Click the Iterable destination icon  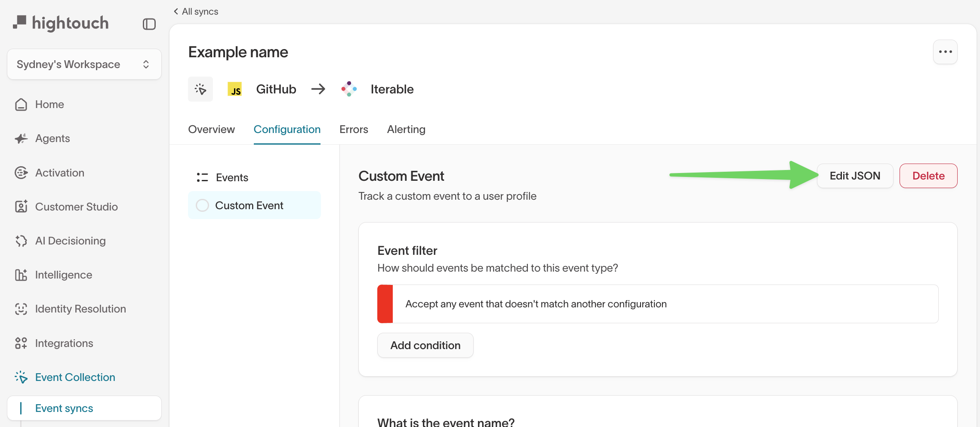[349, 89]
